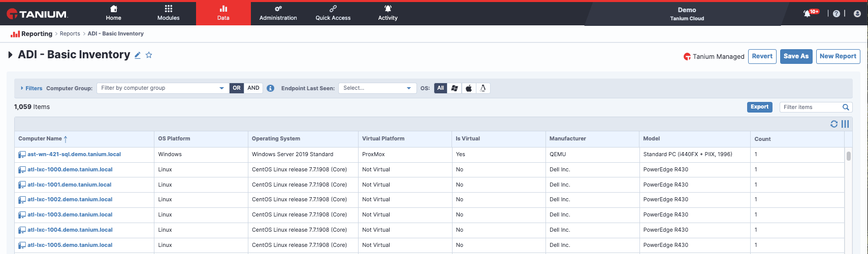Image resolution: width=868 pixels, height=254 pixels.
Task: Open the column customization icon
Action: click(845, 124)
